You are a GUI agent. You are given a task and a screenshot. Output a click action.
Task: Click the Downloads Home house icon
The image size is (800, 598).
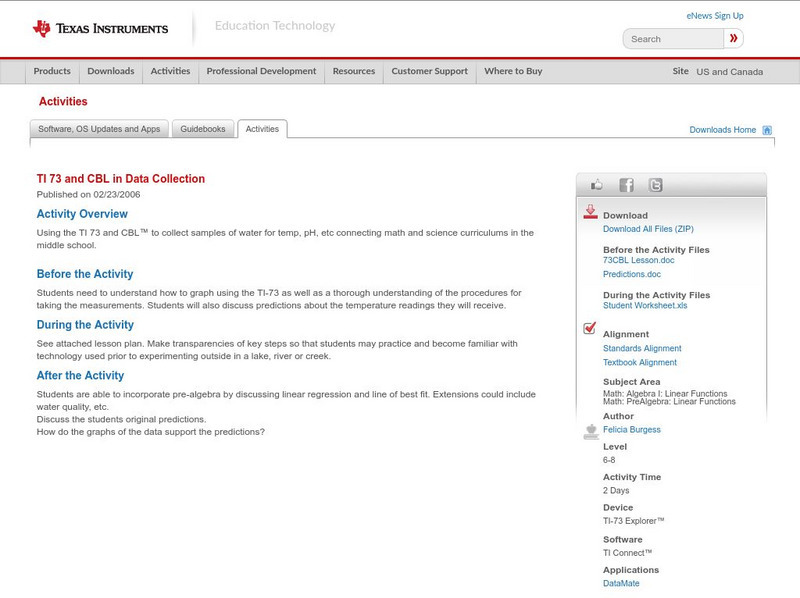pos(767,130)
